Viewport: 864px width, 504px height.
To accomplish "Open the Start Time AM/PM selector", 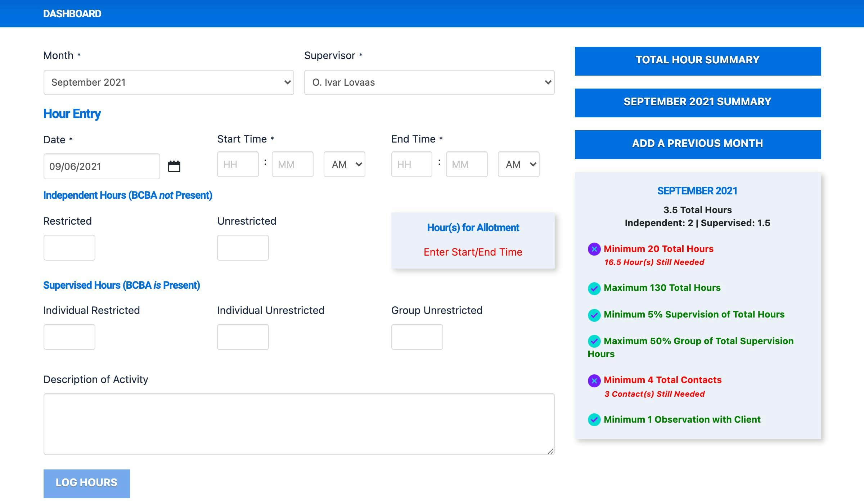I will click(344, 164).
